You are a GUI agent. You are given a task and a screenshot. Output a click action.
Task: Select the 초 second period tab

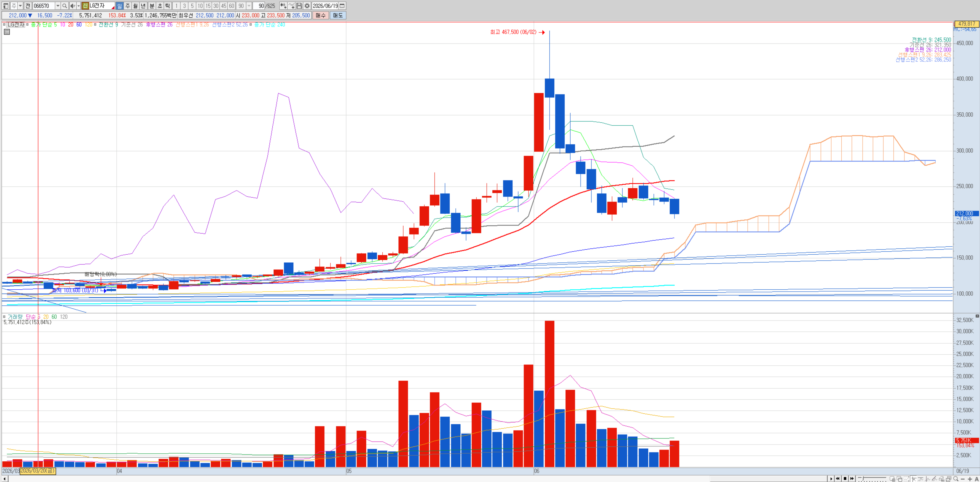tap(160, 6)
